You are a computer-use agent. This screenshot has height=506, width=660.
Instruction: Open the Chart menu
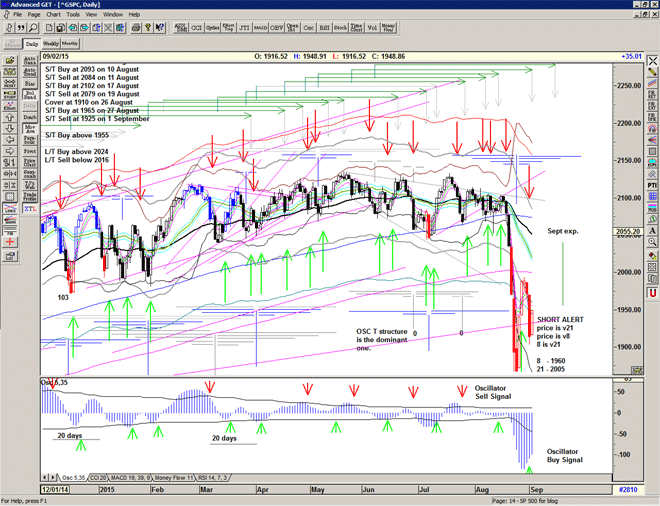pos(53,15)
